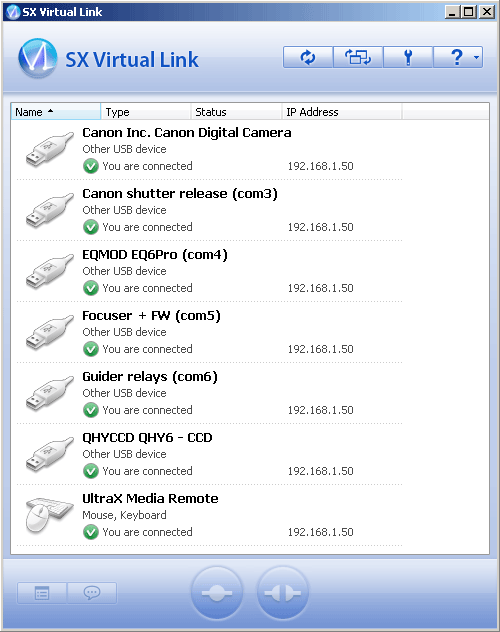Click 'You are connected' under EQMOD EQ6Pro

147,288
